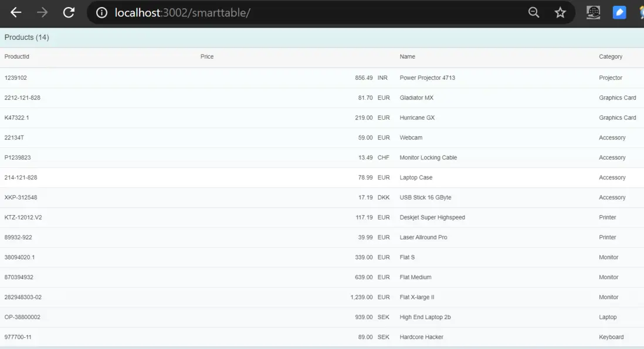The width and height of the screenshot is (644, 349).
Task: Click the 81.70 EUR price
Action: point(374,98)
